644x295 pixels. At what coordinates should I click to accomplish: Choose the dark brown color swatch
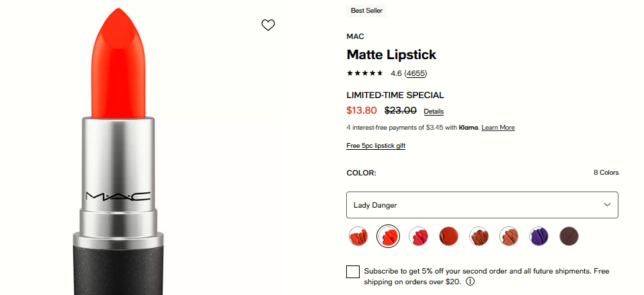tap(569, 236)
